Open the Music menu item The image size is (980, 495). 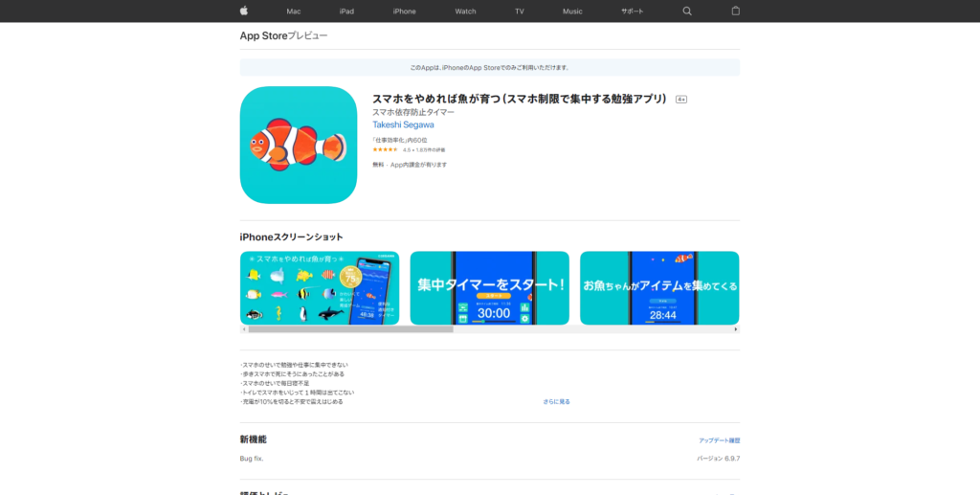click(x=572, y=11)
